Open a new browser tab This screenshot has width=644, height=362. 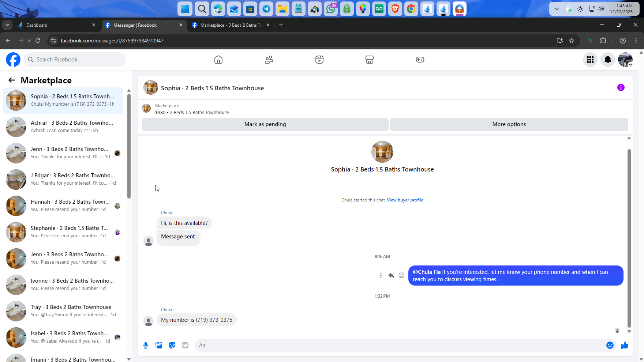[x=281, y=25]
